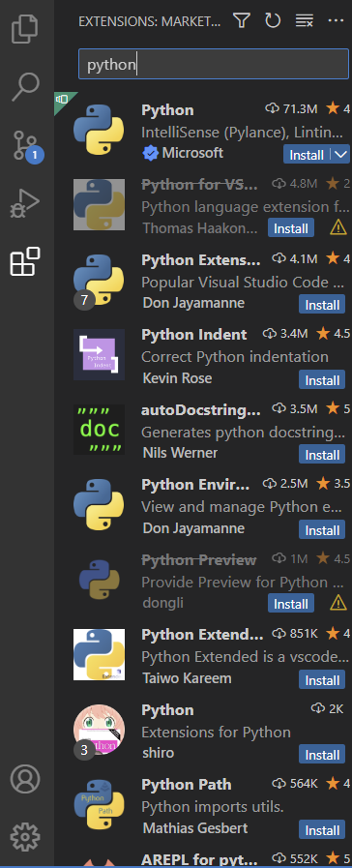
Task: Install the deprecated Python for VS extension
Action: (x=291, y=227)
